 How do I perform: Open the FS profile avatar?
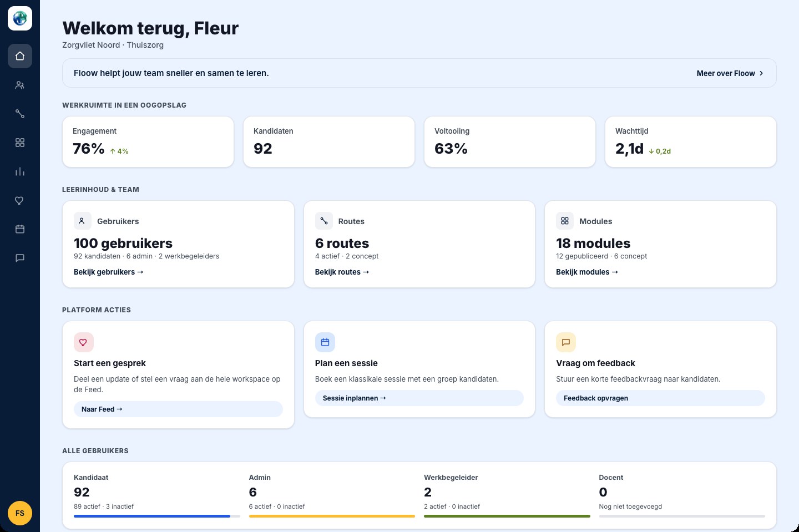click(20, 513)
